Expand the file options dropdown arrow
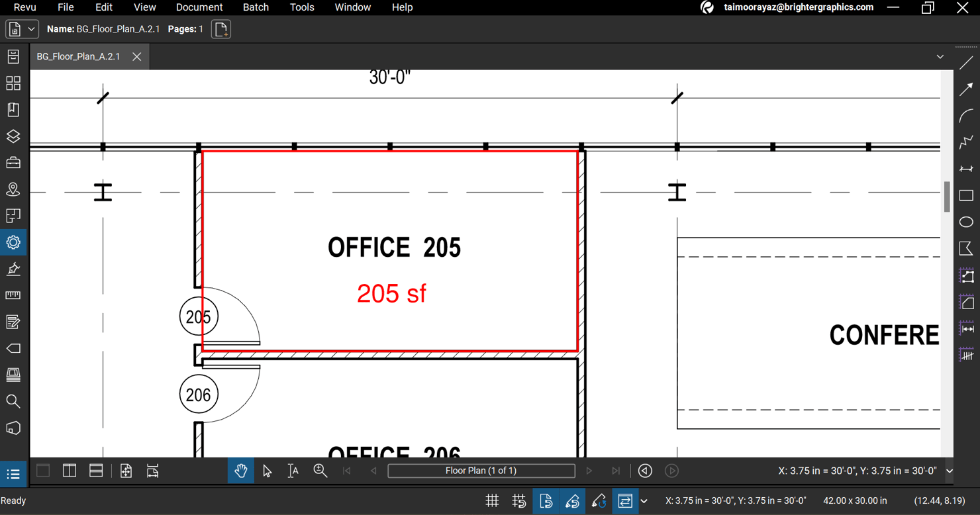Image resolution: width=980 pixels, height=515 pixels. pos(31,29)
